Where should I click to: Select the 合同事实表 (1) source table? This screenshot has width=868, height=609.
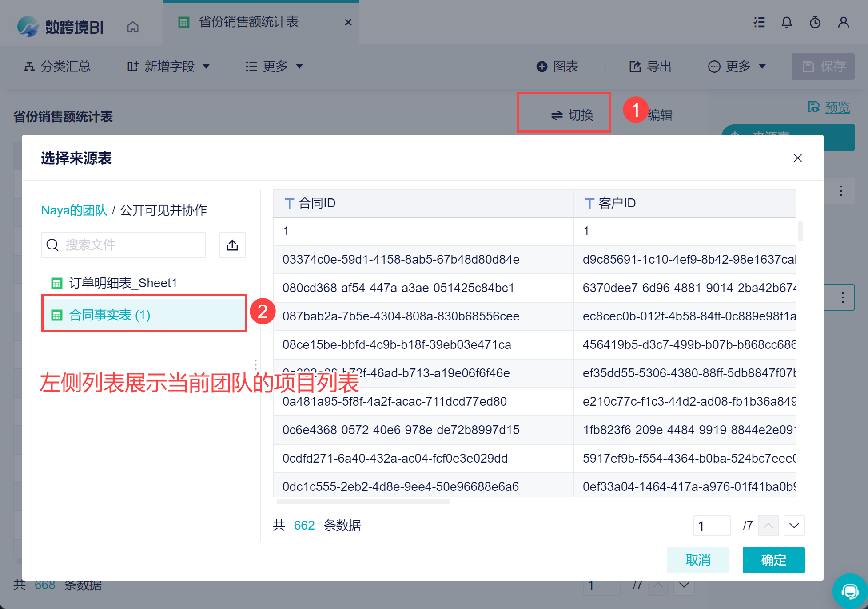110,315
